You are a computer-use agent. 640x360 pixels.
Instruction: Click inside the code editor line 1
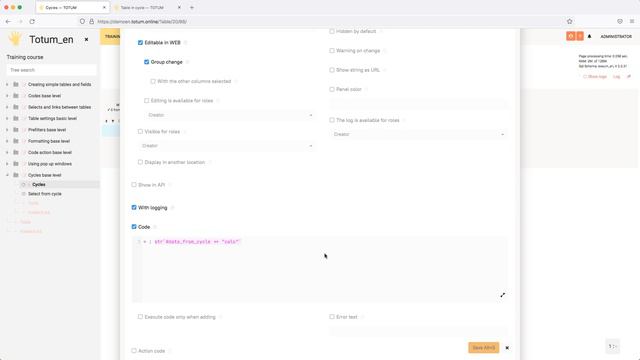197,242
